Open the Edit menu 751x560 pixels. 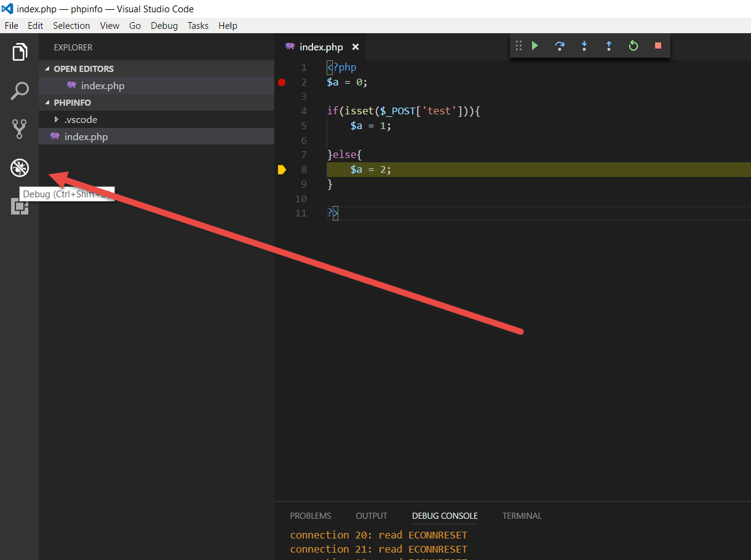pos(36,26)
